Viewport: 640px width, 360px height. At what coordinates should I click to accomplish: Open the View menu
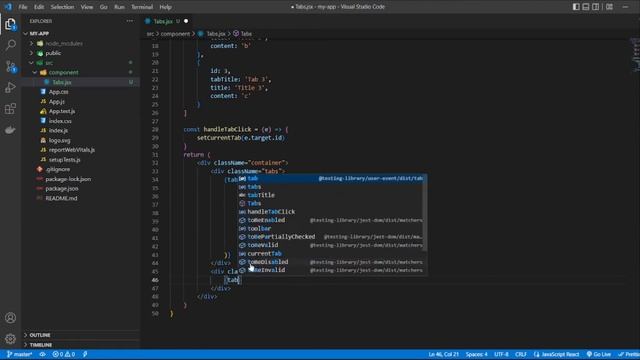[87, 7]
